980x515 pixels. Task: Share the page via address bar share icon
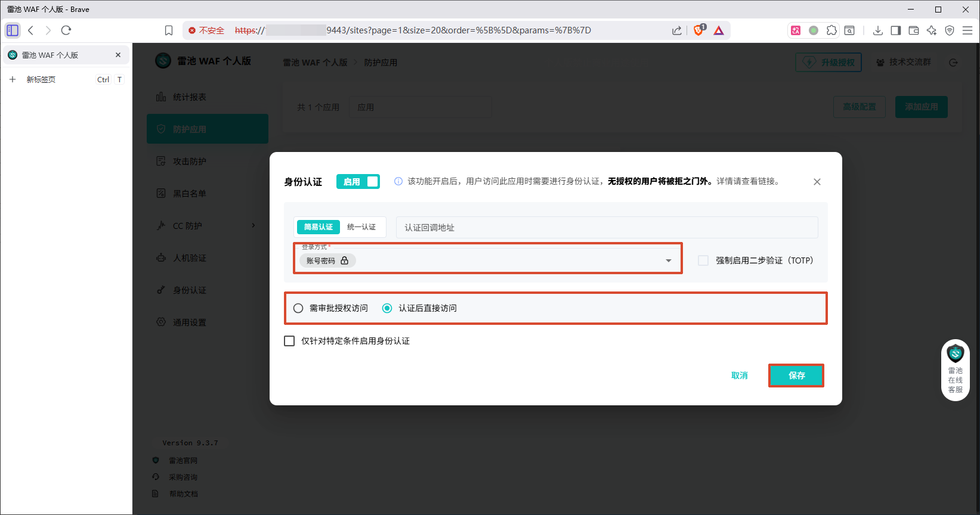pyautogui.click(x=676, y=30)
